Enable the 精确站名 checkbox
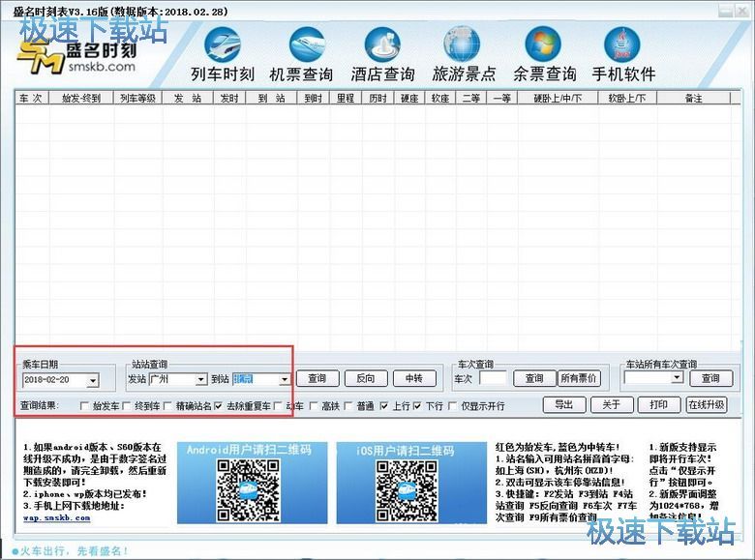 pos(167,406)
